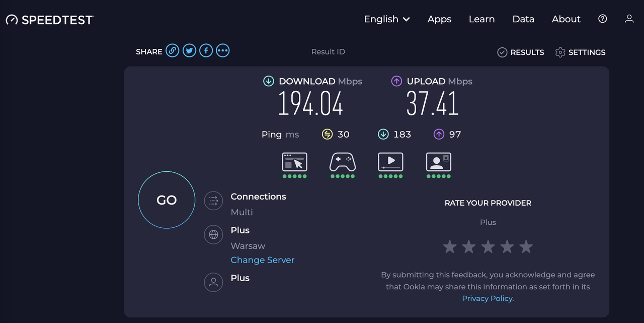
Task: Click the Warsaw server location text
Action: [248, 246]
